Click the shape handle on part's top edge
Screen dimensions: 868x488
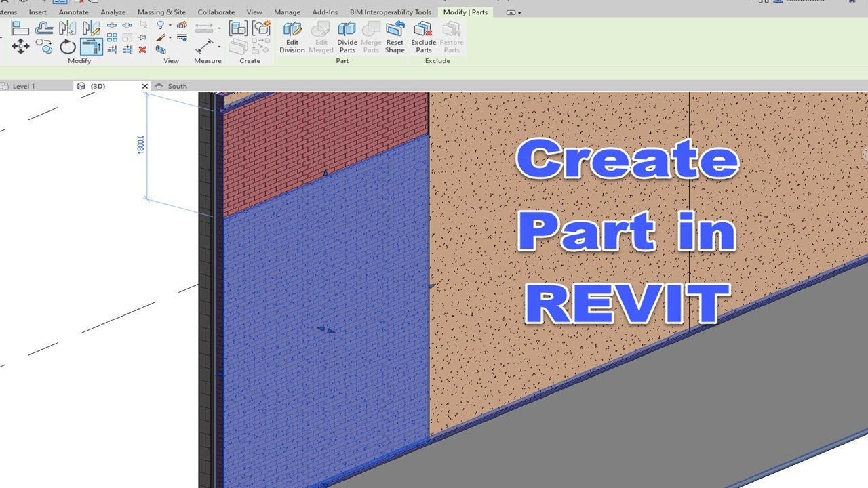click(x=325, y=174)
